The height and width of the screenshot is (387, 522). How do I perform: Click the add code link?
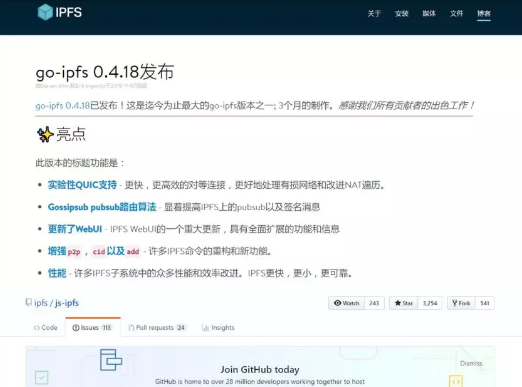click(x=133, y=251)
